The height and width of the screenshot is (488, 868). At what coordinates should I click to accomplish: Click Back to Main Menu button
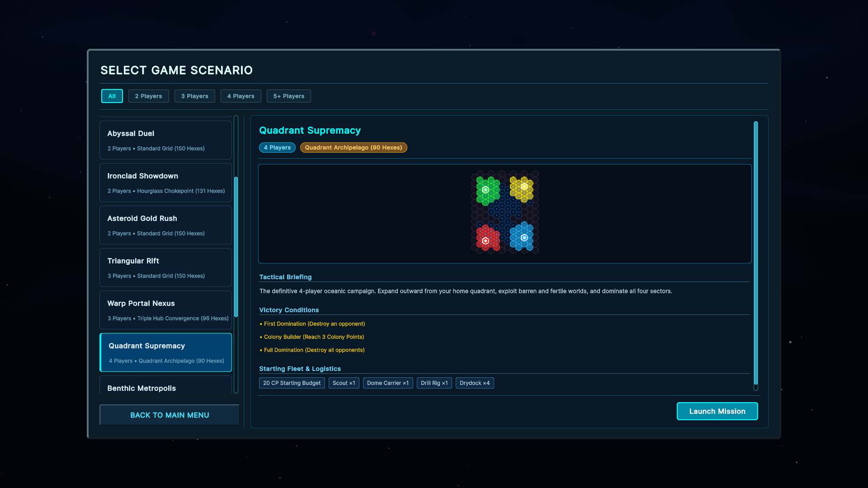[170, 415]
